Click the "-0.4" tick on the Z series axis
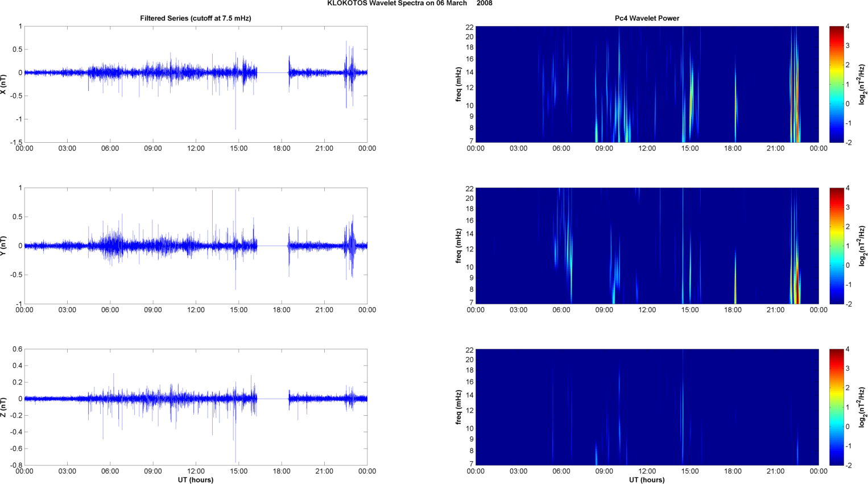868x484 pixels. click(x=16, y=432)
